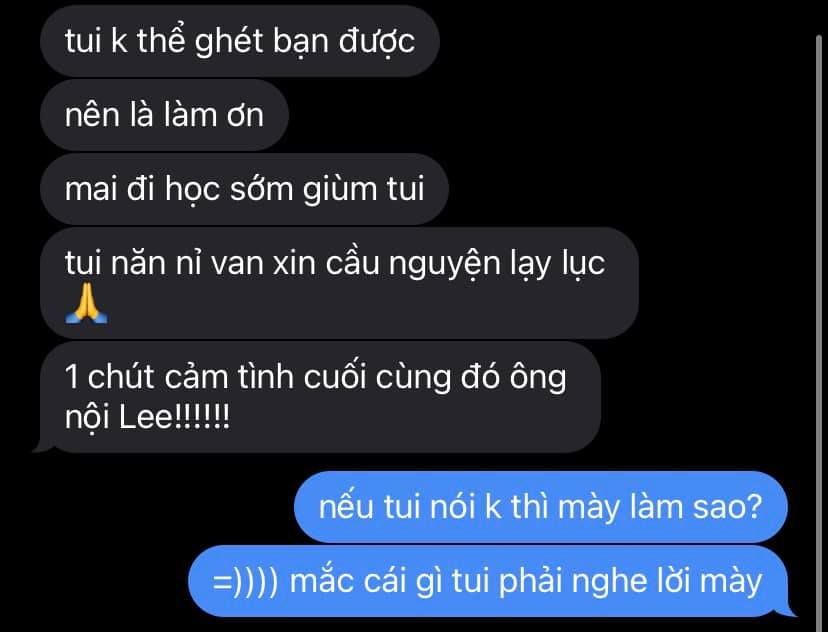
Task: Select the '1 chút cảm tình cuối cùng' bubble
Action: click(x=320, y=397)
